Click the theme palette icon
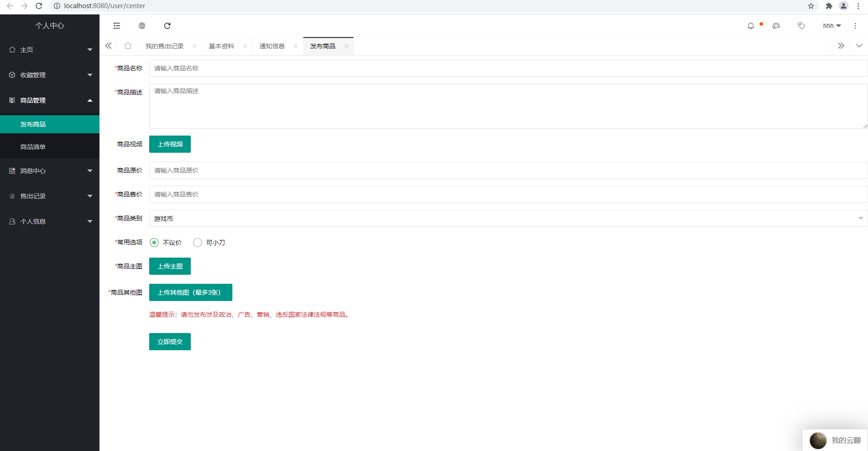 point(776,26)
